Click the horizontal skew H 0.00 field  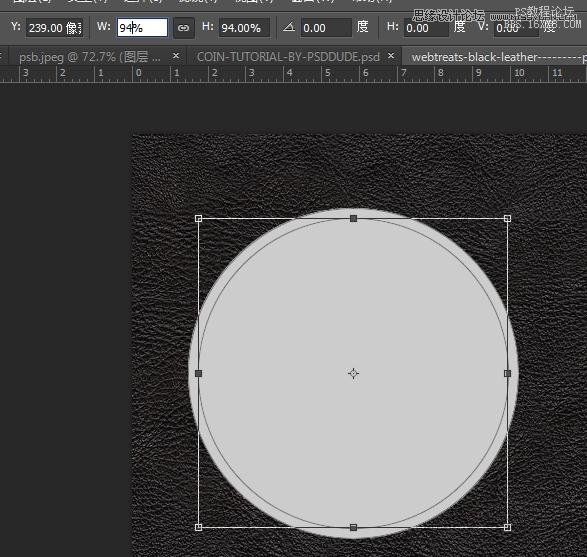pyautogui.click(x=426, y=28)
